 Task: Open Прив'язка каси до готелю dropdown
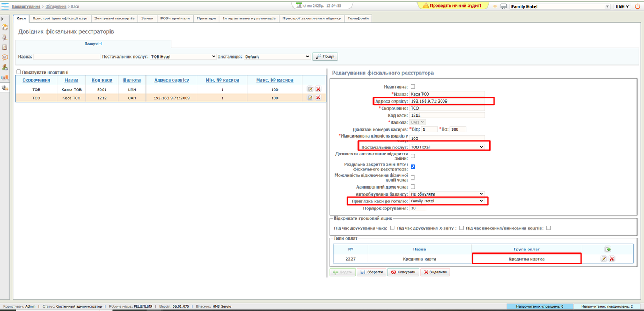pyautogui.click(x=447, y=201)
